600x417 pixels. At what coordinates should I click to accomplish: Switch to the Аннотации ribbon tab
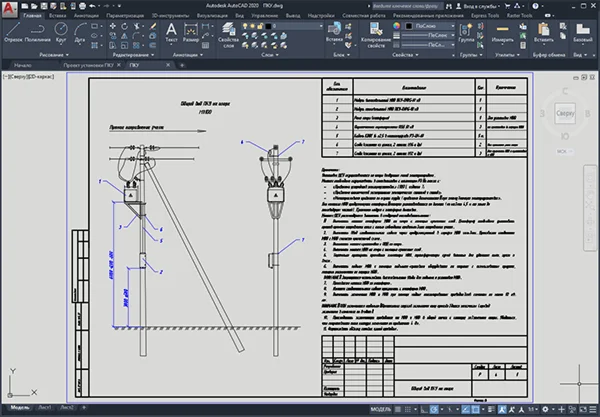tap(86, 16)
